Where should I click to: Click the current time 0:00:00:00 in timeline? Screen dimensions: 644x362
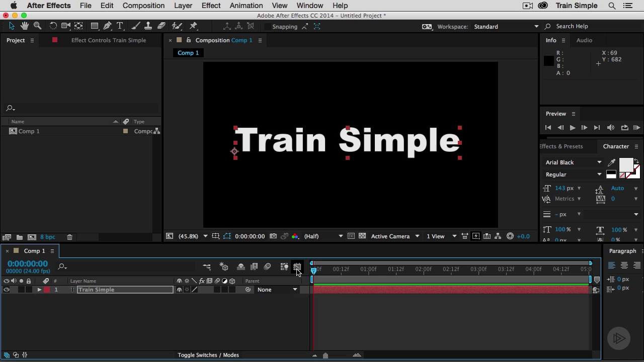point(28,263)
